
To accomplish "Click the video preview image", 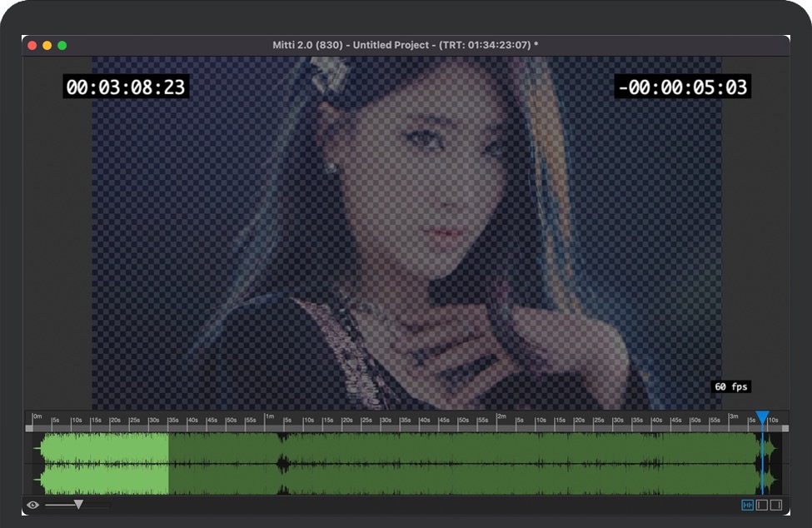I will 406,233.
